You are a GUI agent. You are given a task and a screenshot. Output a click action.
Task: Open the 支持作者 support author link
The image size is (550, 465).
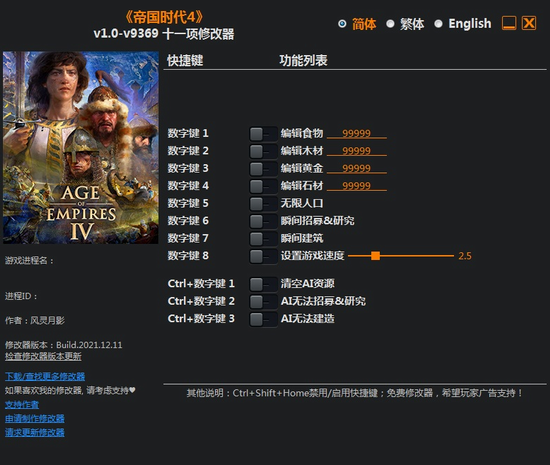22,405
